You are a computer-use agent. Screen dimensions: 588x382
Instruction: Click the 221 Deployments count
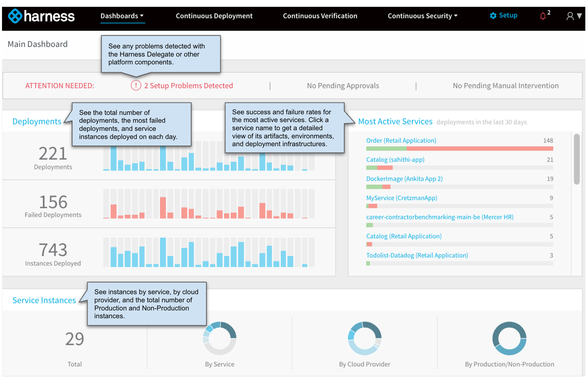click(53, 153)
